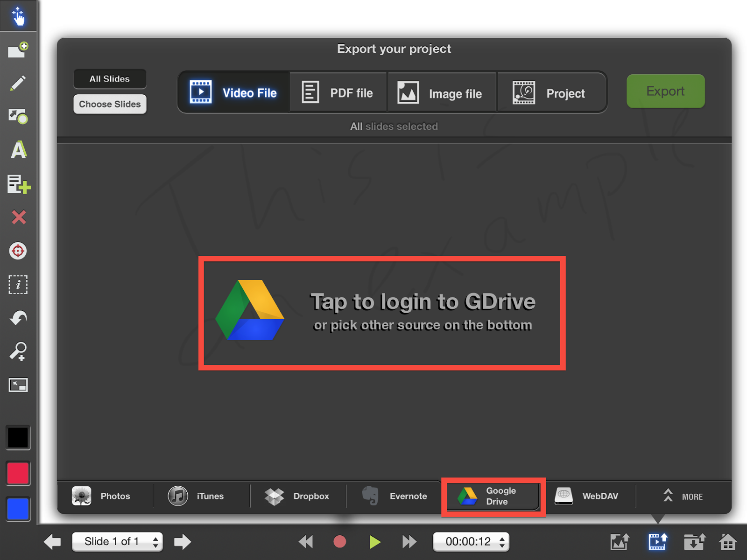Viewport: 747px width, 560px height.
Task: Play the recording
Action: pos(374,542)
